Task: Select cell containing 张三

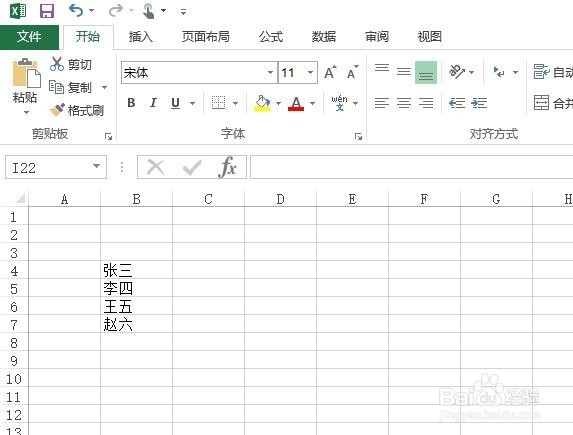Action: pyautogui.click(x=136, y=271)
